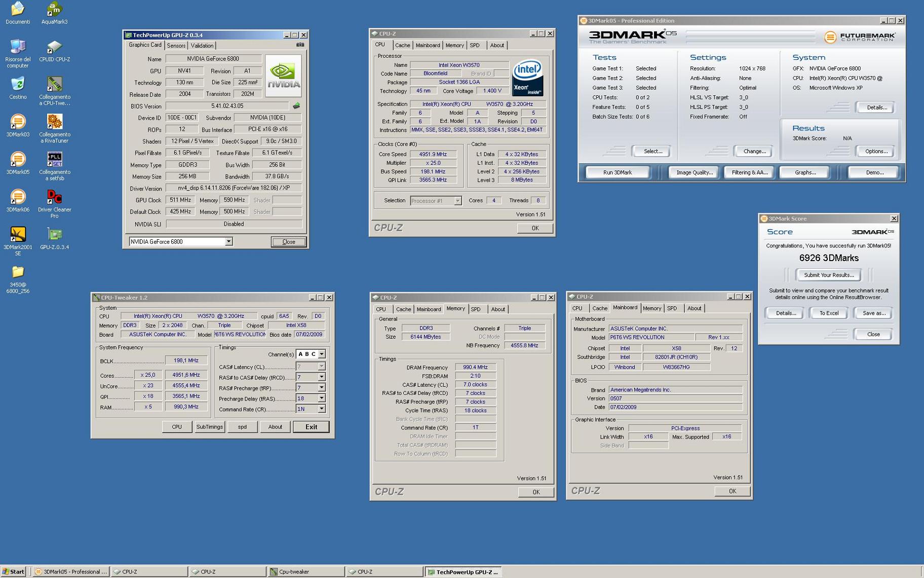Screen dimensions: 924x578
Task: Click the Windows Start button
Action: tap(13, 571)
